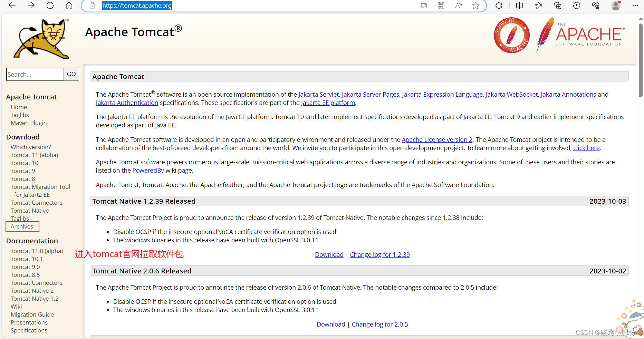Image resolution: width=644 pixels, height=339 pixels.
Task: Click the 'click here' involvement link
Action: pos(587,148)
